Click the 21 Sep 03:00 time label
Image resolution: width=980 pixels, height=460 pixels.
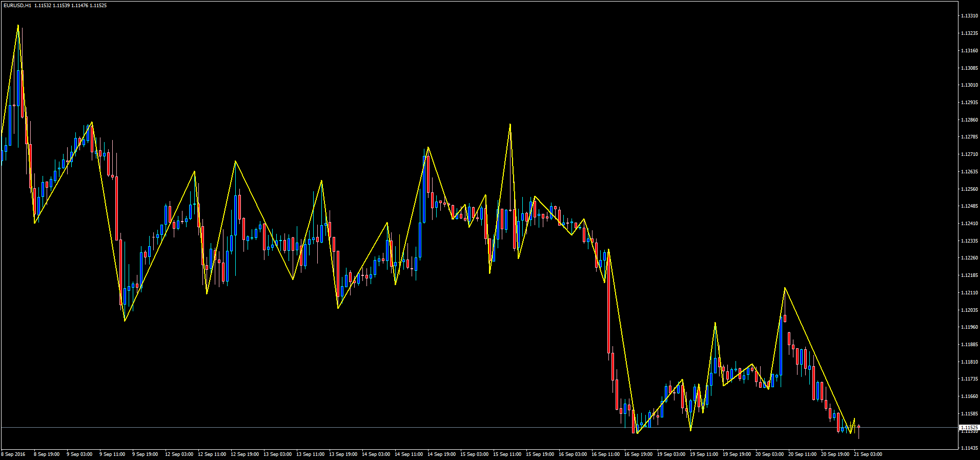coord(868,454)
